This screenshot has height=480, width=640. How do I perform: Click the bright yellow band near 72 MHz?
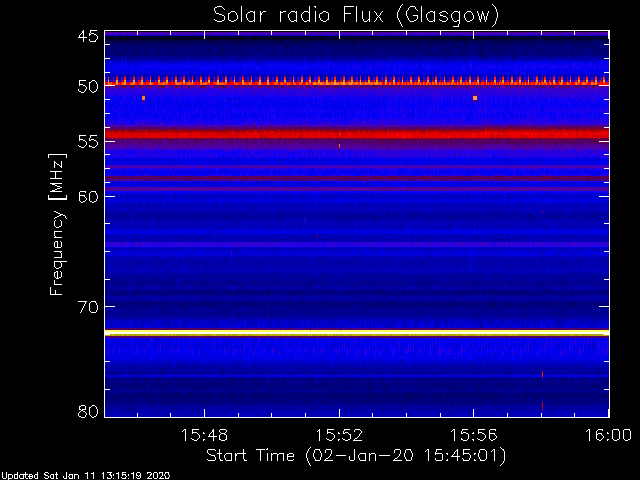357,333
